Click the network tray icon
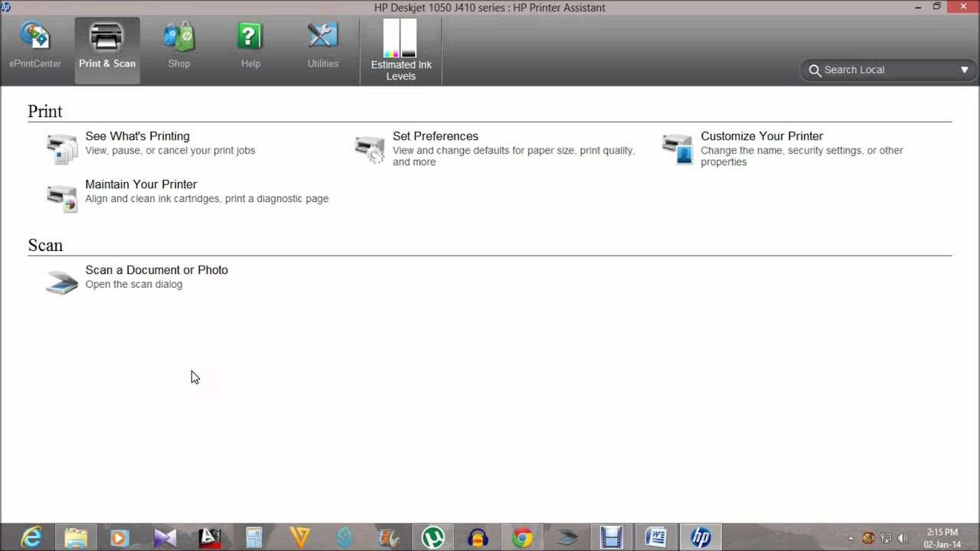Screen dimensions: 980x551 (886, 539)
